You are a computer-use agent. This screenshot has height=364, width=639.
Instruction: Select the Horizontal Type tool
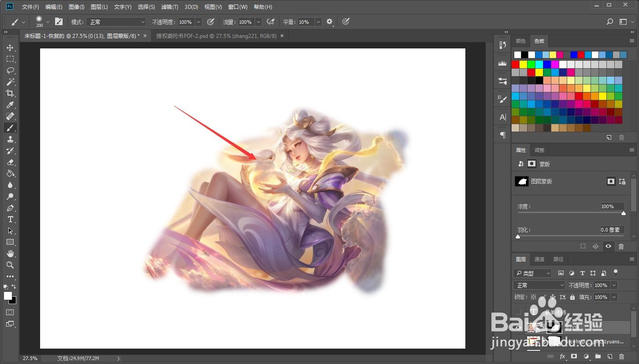pyautogui.click(x=10, y=219)
